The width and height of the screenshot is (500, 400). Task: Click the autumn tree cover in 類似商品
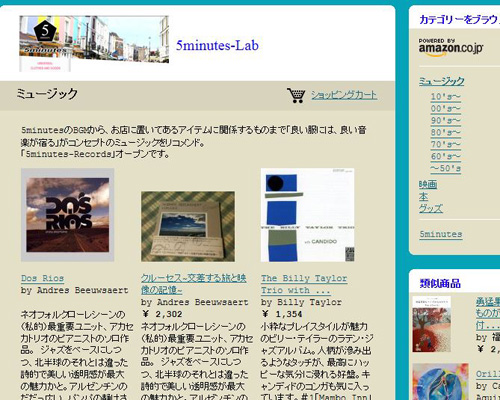[x=432, y=324]
